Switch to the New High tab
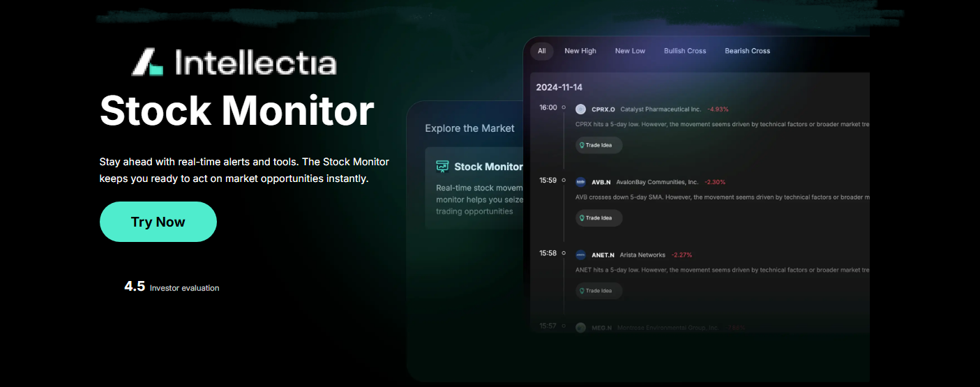The height and width of the screenshot is (387, 980). click(580, 51)
